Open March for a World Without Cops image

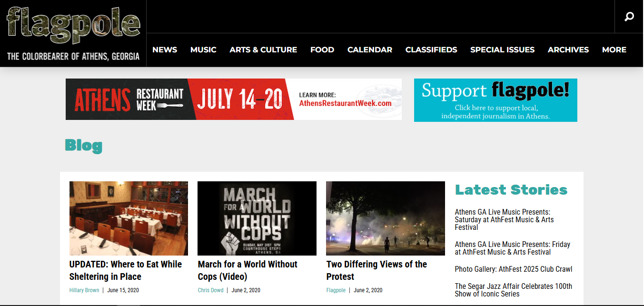point(257,218)
